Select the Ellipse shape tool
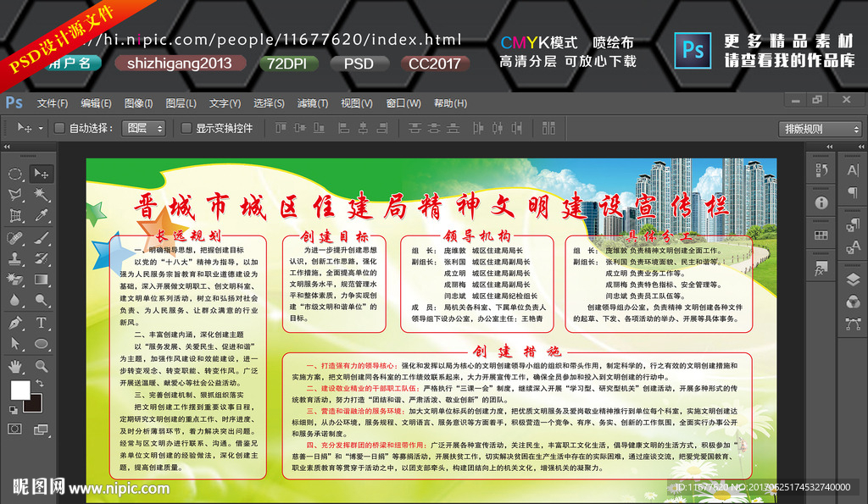This screenshot has width=868, height=504. pyautogui.click(x=41, y=344)
